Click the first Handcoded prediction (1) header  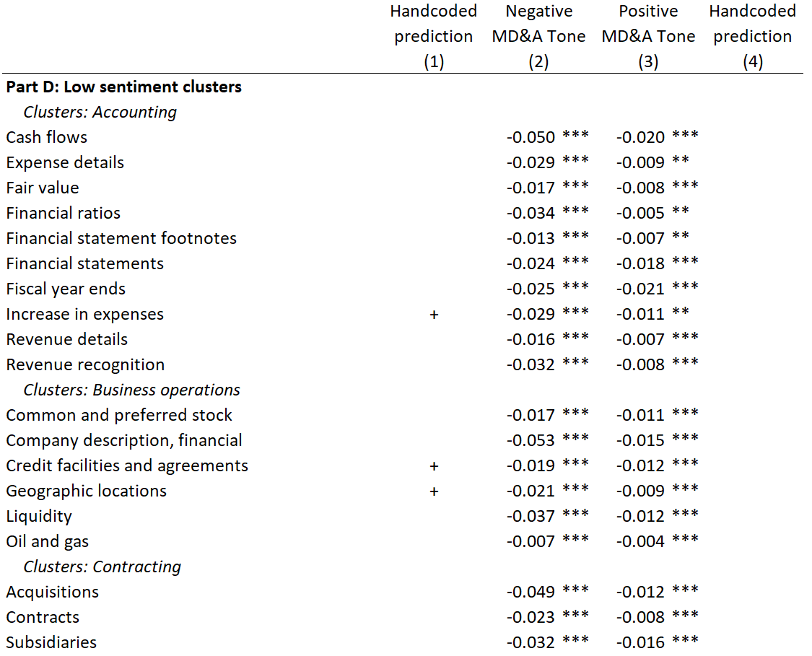point(434,36)
